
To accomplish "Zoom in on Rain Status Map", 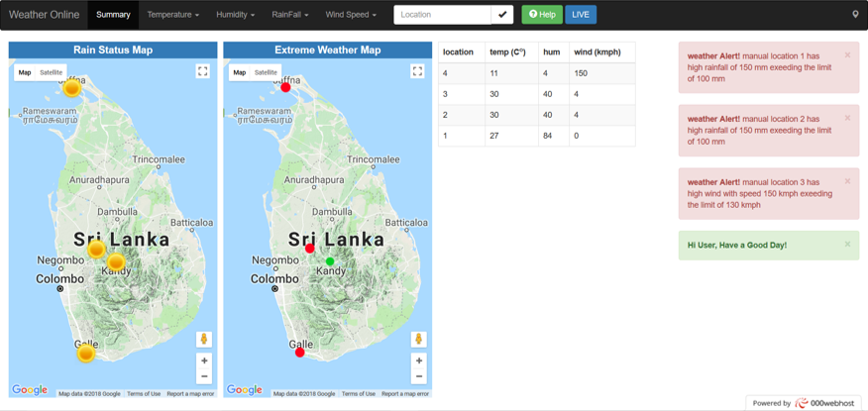I will pos(204,360).
